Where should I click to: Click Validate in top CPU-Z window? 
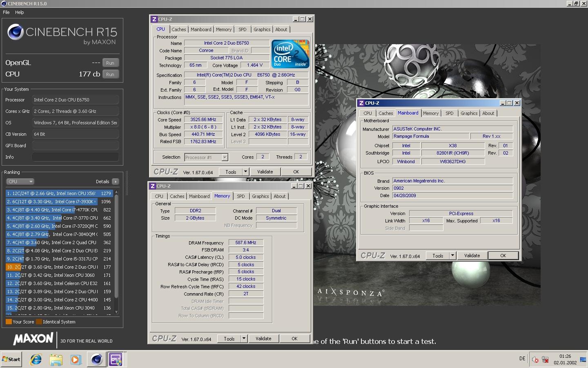tap(265, 172)
